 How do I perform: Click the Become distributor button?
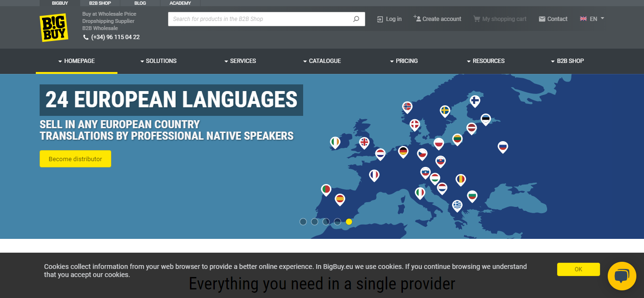75,159
